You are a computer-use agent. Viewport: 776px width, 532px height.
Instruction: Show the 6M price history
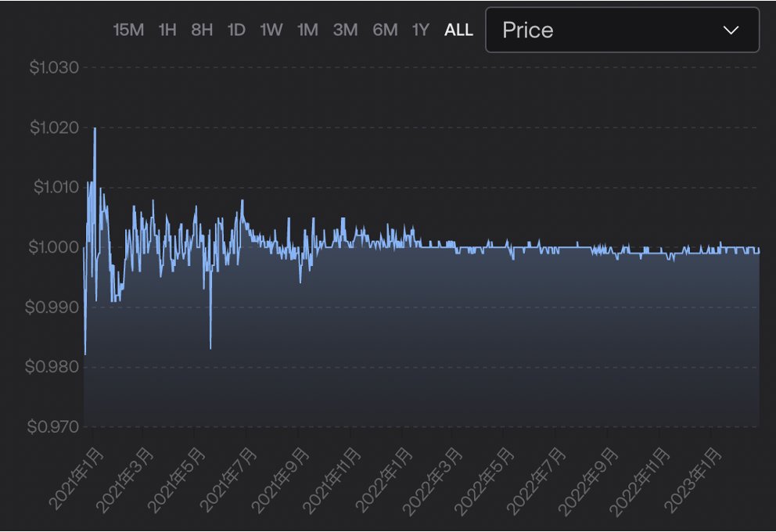tap(385, 30)
